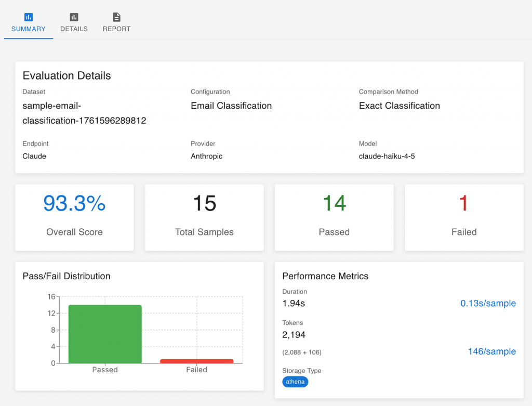Click the dataset name sample-email-classification
532x406 pixels.
point(84,113)
